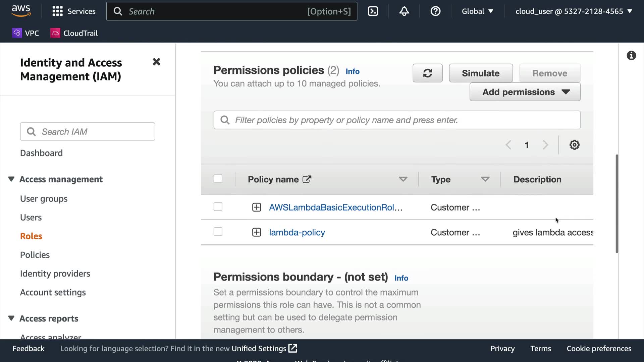
Task: Open the info panel icon at right
Action: click(x=631, y=56)
